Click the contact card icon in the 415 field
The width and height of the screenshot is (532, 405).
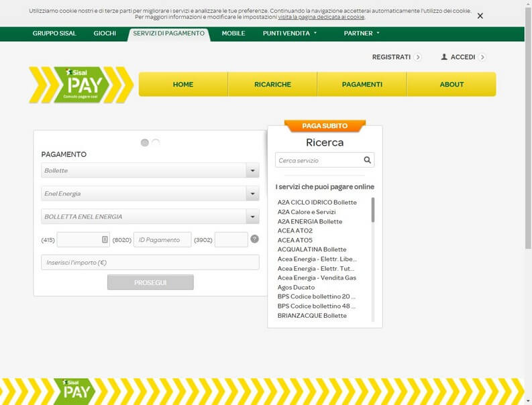(x=105, y=239)
